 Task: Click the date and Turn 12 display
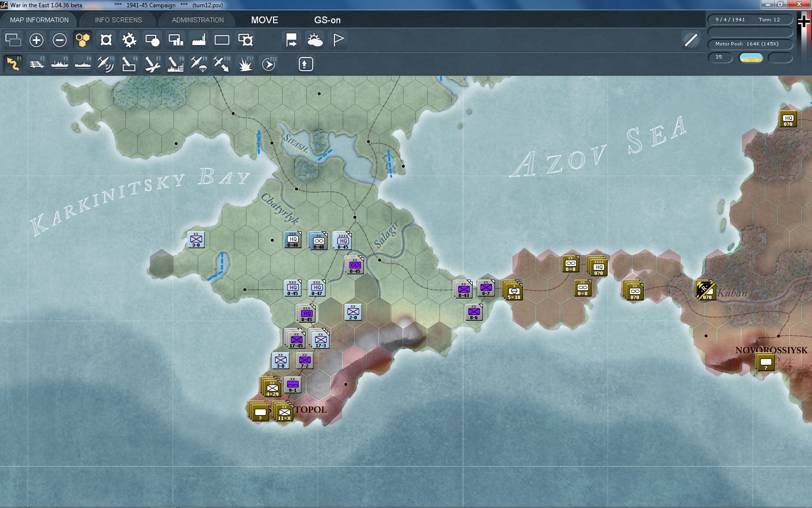click(750, 20)
